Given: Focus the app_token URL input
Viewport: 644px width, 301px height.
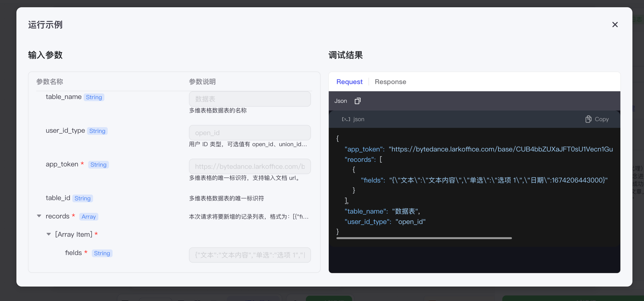Looking at the screenshot, I should (250, 166).
